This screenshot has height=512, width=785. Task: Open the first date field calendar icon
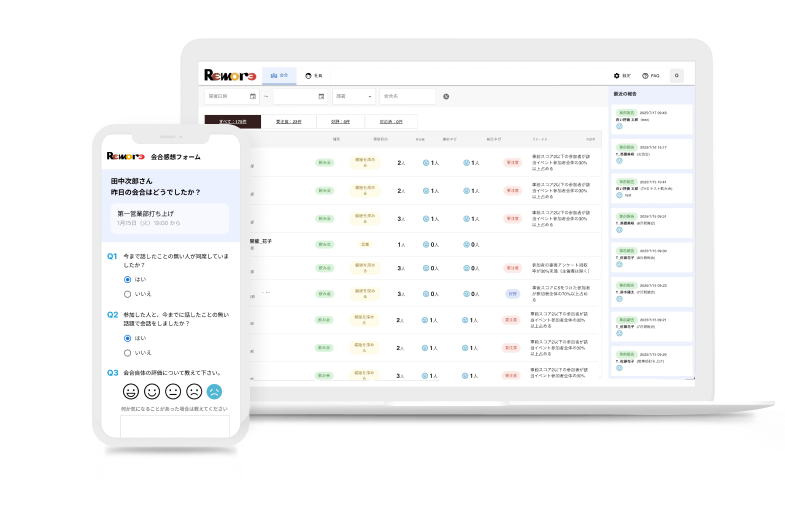coord(253,97)
